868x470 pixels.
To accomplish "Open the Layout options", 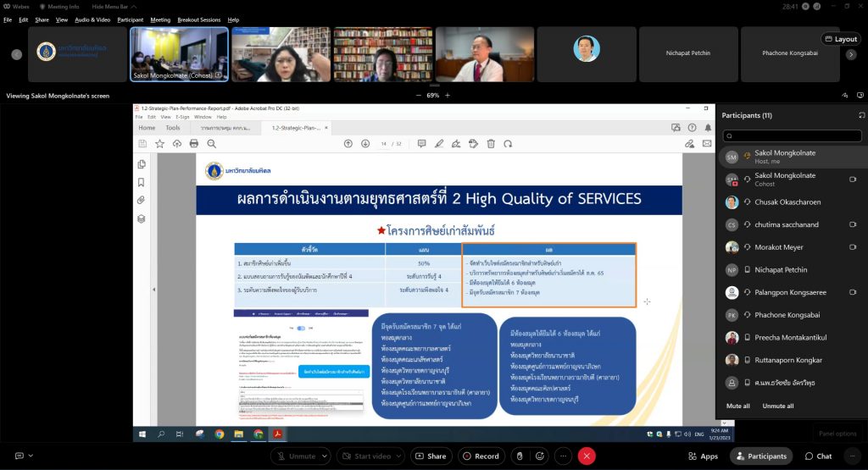I will point(840,39).
